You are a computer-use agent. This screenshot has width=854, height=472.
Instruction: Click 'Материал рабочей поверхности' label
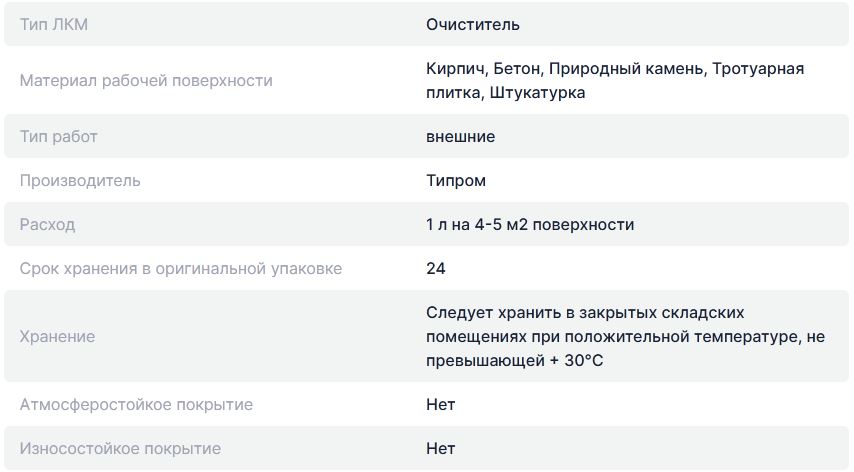(146, 80)
